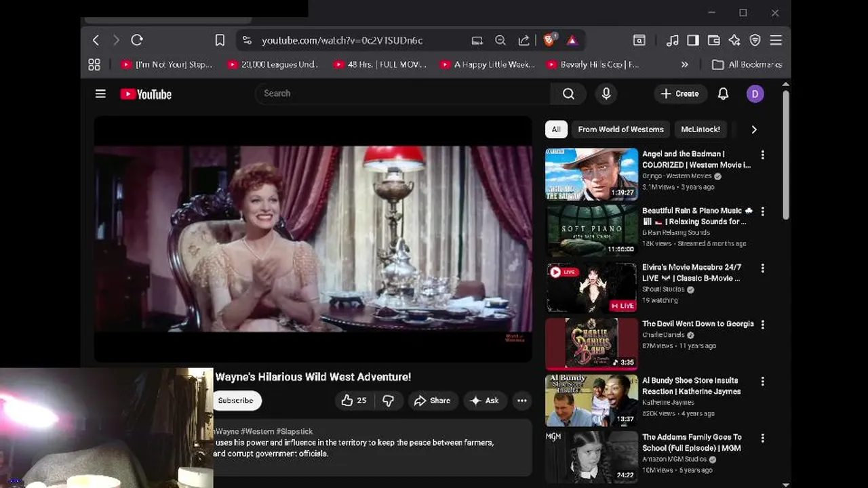Click the #Western hashtag
This screenshot has width=868, height=488.
coord(257,432)
